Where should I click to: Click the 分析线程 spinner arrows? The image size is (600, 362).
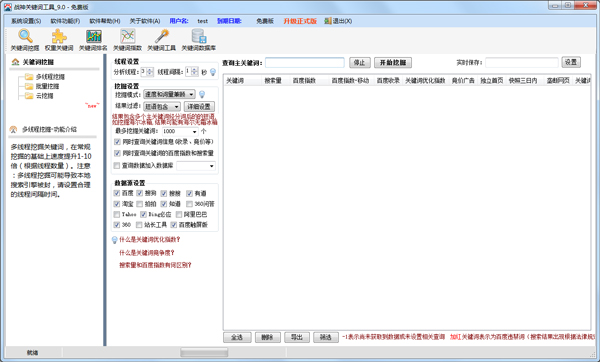click(150, 72)
